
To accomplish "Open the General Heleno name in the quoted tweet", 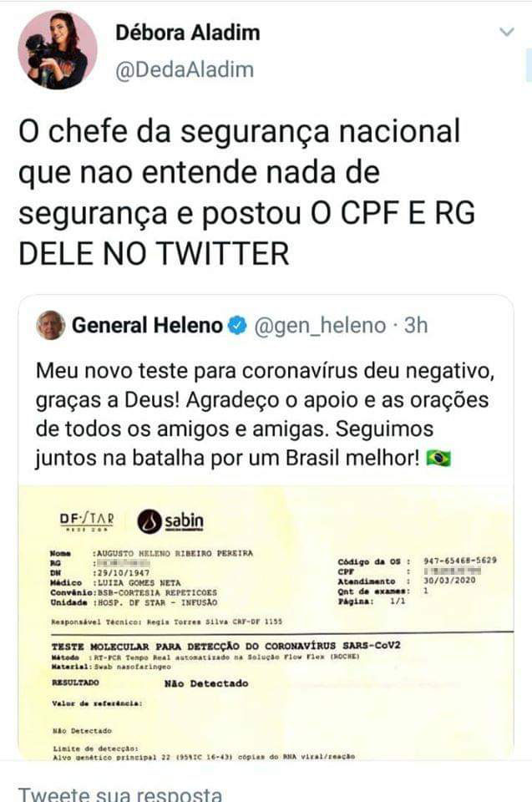I will [x=147, y=325].
